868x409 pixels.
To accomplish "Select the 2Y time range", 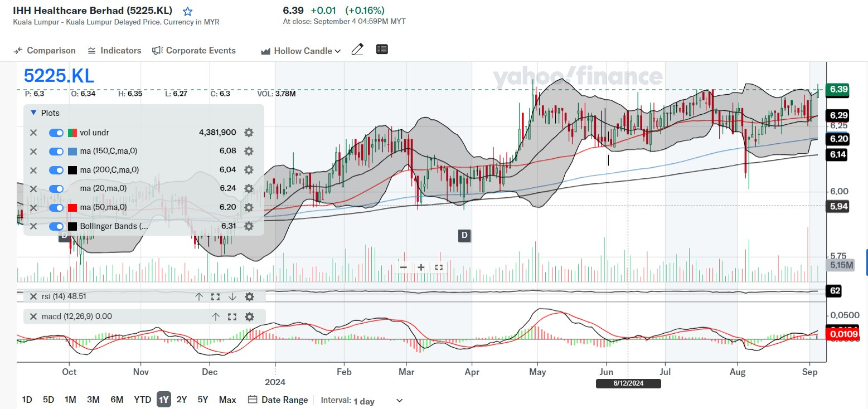I will [x=182, y=400].
